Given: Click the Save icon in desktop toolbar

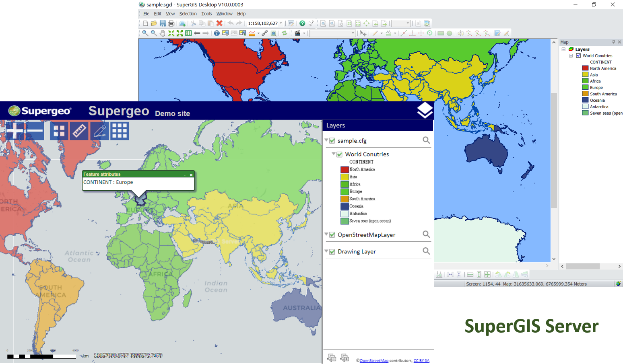Looking at the screenshot, I should pos(163,23).
